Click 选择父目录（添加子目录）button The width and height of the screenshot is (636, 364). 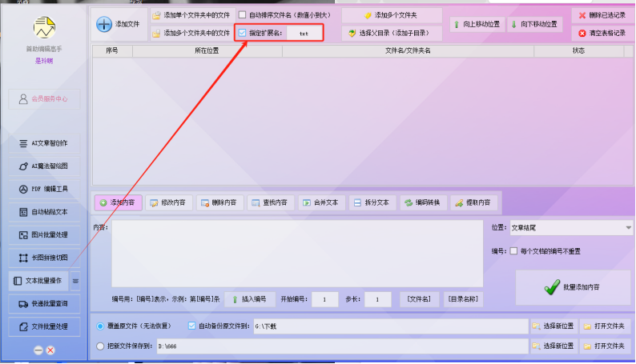click(392, 34)
